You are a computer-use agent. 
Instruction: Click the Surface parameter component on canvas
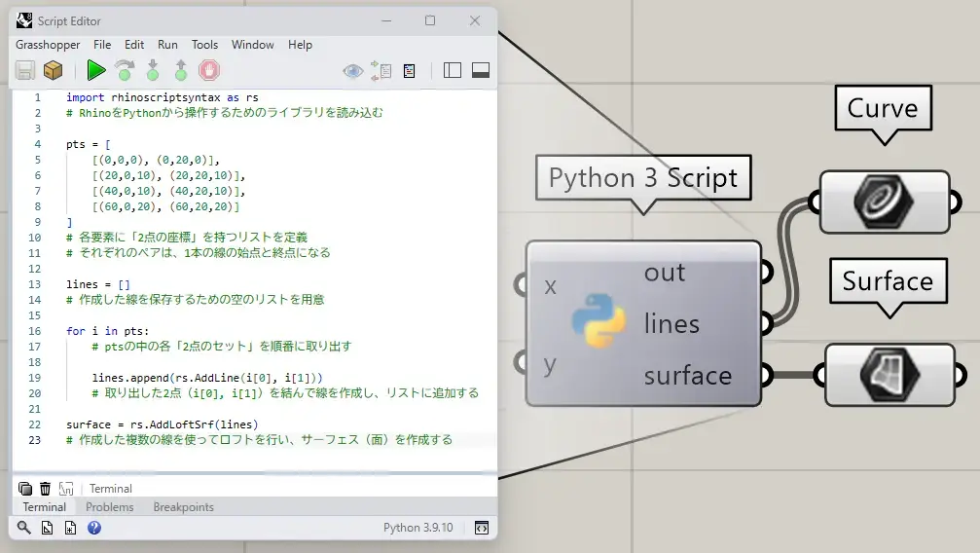892,375
